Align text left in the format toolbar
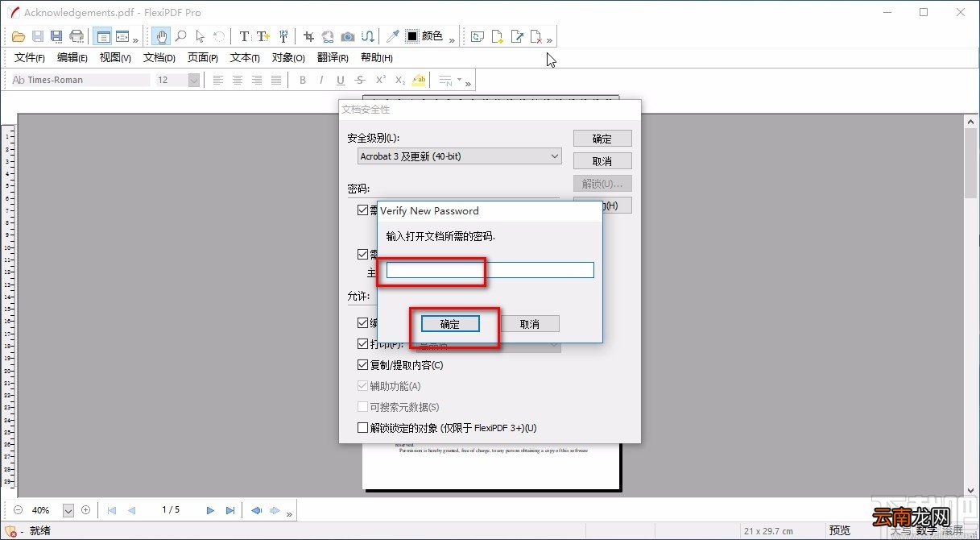Screen dimensions: 980x540 pos(218,80)
